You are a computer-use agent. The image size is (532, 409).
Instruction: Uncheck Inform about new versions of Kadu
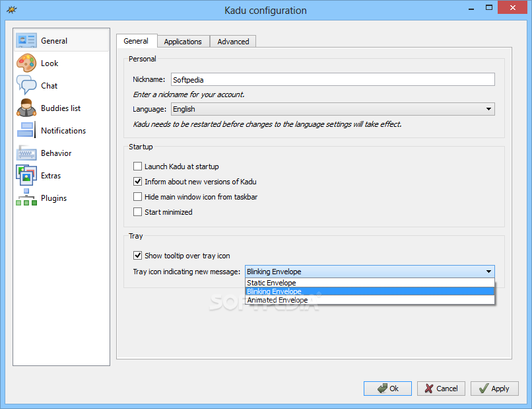click(137, 182)
